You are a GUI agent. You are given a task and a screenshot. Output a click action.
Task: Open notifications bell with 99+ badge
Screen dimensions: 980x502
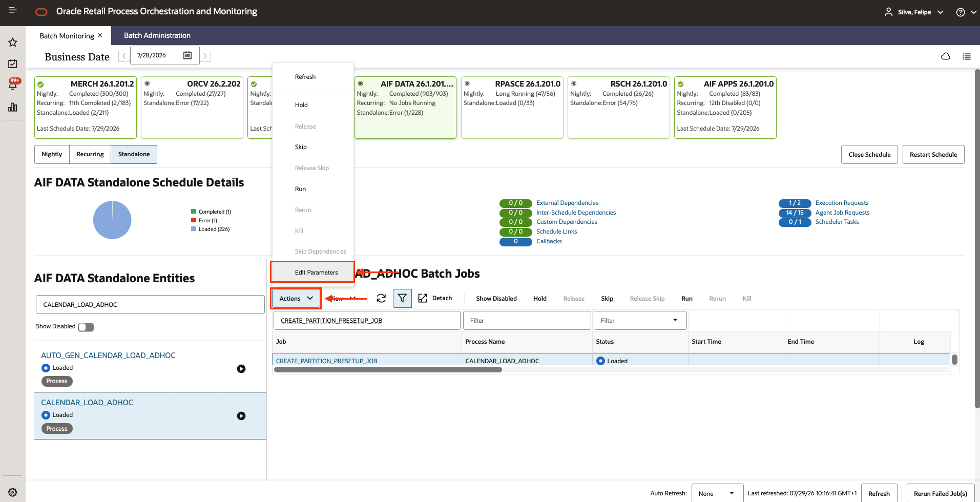tap(13, 84)
